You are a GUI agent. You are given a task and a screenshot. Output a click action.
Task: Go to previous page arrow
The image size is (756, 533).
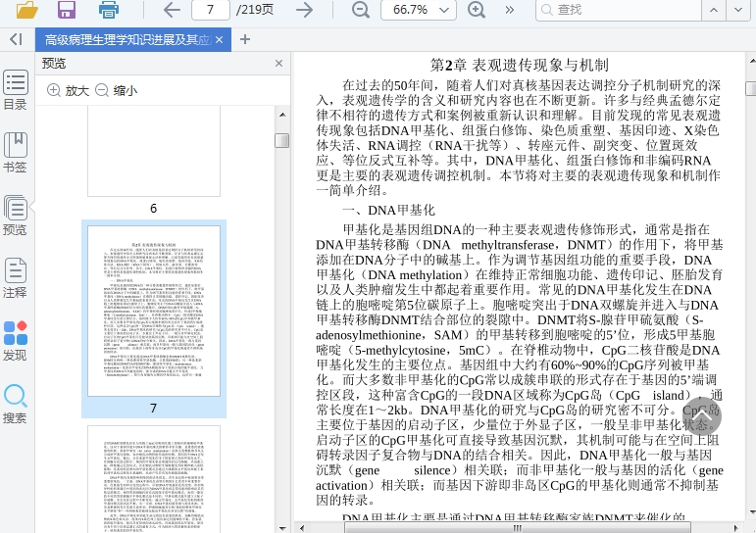click(172, 10)
